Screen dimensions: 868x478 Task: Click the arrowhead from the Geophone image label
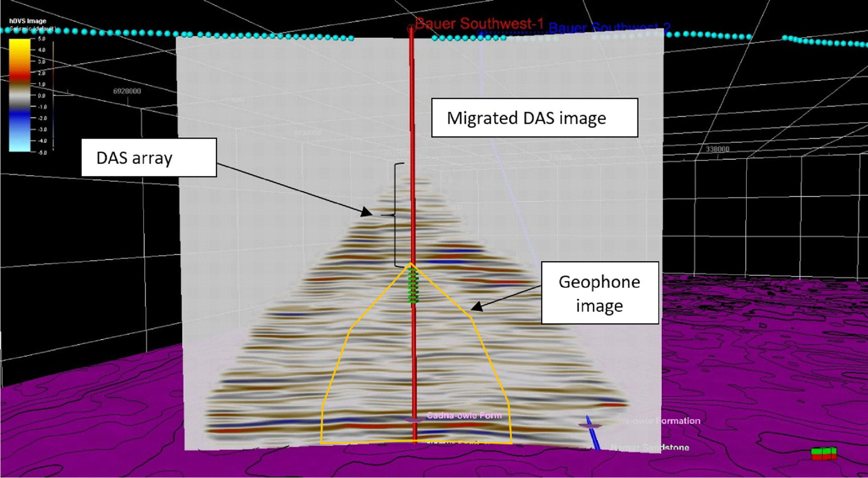click(x=477, y=307)
